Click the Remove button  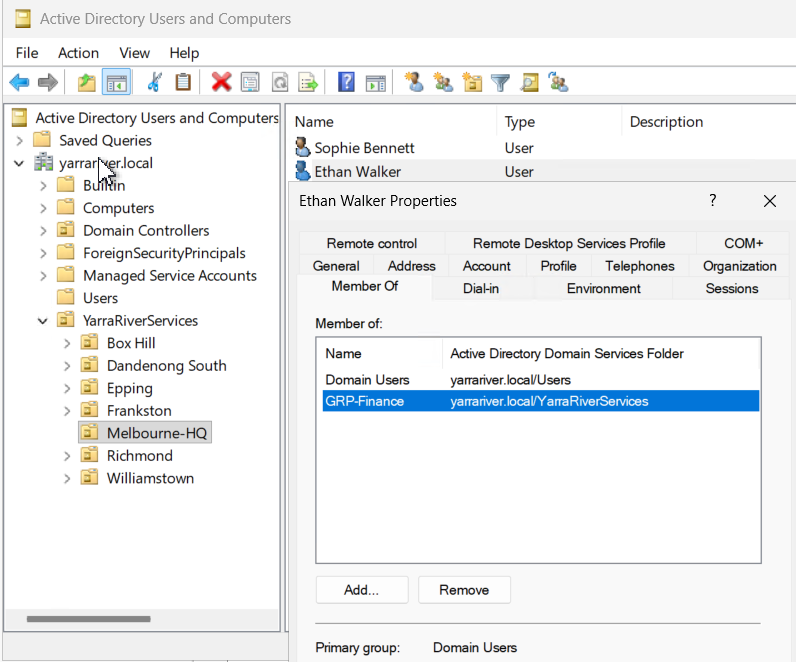(464, 590)
